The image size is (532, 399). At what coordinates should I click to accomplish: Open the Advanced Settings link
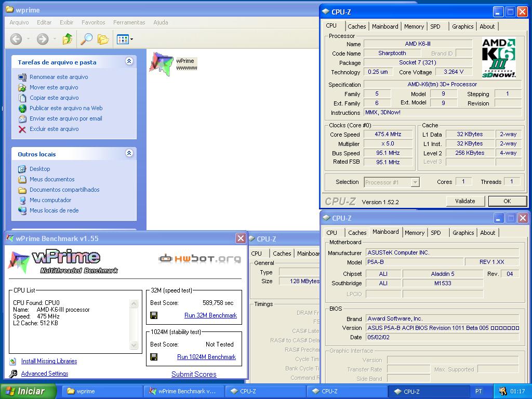point(45,374)
